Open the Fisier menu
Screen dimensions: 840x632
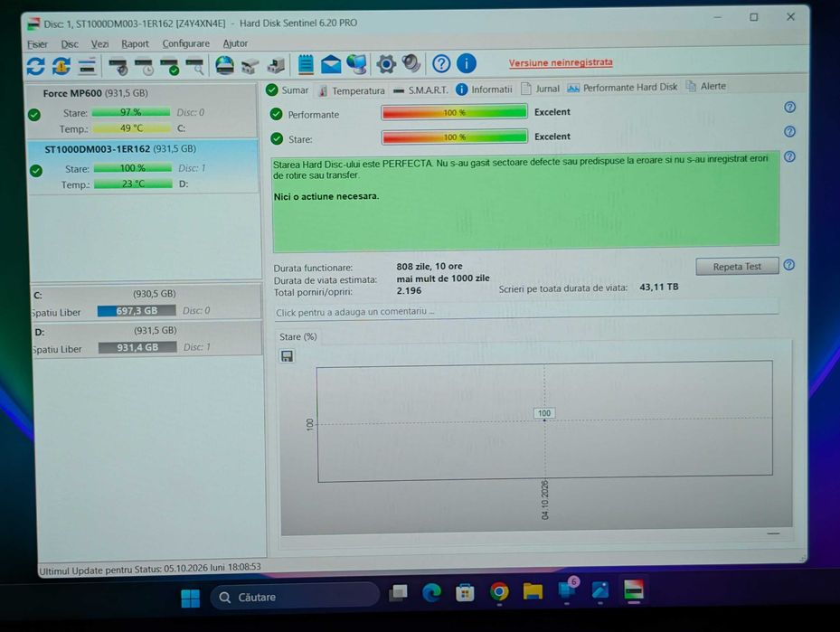coord(37,44)
